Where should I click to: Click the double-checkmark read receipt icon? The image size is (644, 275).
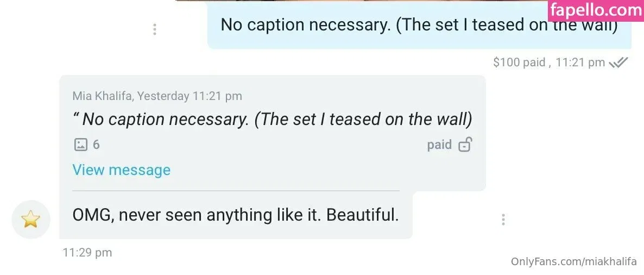point(618,62)
